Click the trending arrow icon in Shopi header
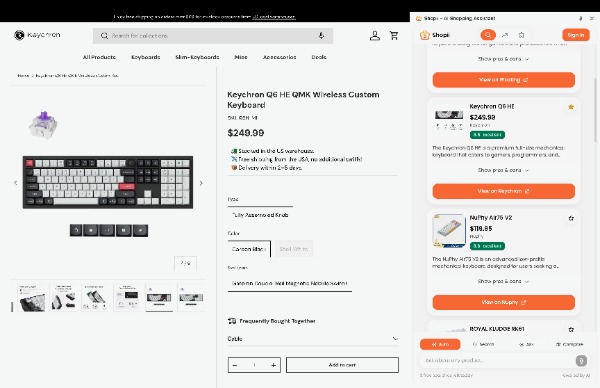This screenshot has width=600, height=388. [x=505, y=35]
